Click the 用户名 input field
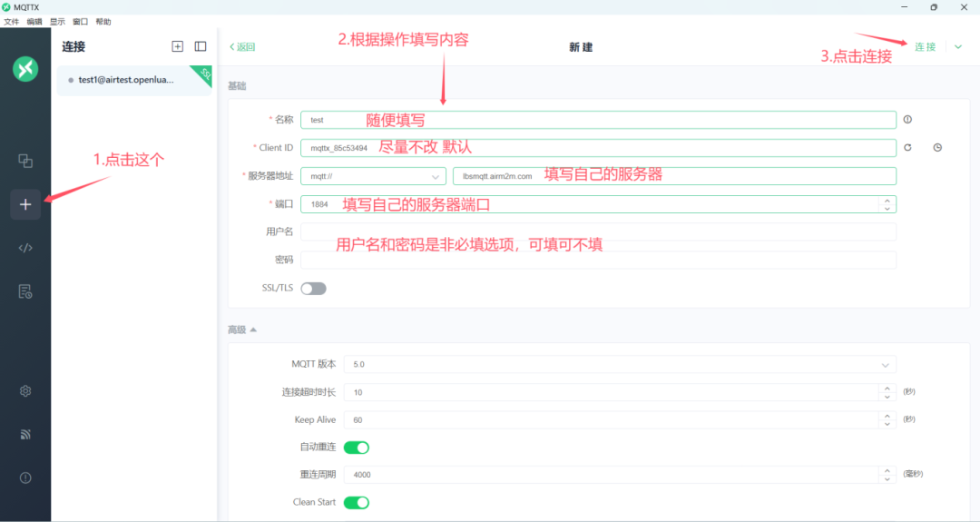This screenshot has height=522, width=980. 598,231
